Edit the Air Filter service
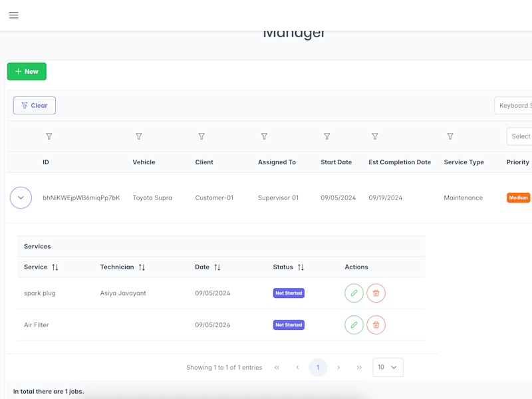Screen dimensions: 532x399 tap(354, 325)
